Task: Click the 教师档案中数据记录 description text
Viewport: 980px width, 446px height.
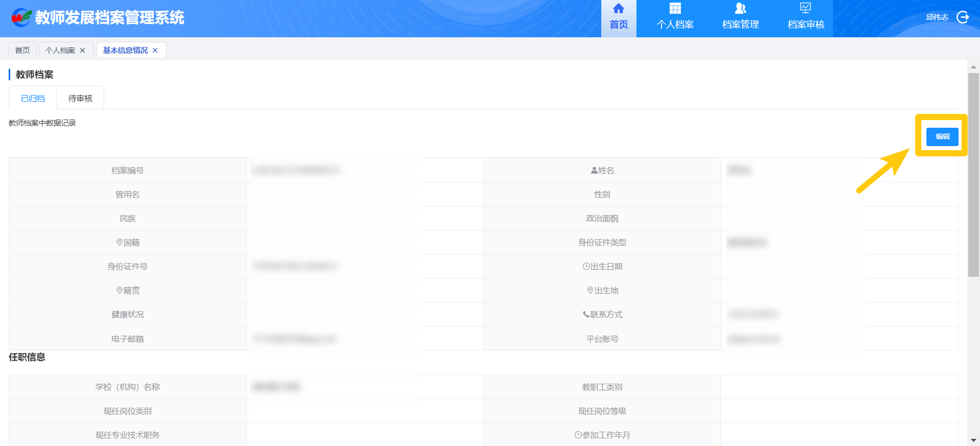Action: (42, 123)
